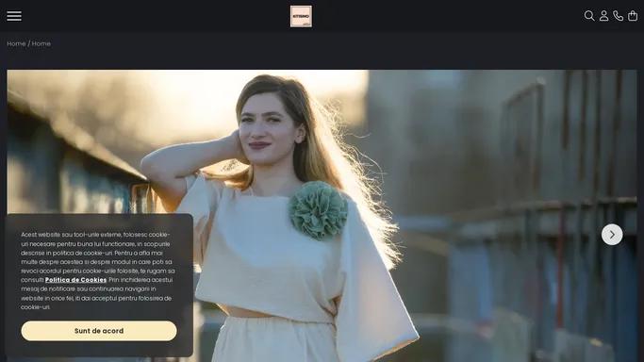This screenshot has height=362, width=644.
Task: Advance slider with next arrow
Action: pos(612,235)
